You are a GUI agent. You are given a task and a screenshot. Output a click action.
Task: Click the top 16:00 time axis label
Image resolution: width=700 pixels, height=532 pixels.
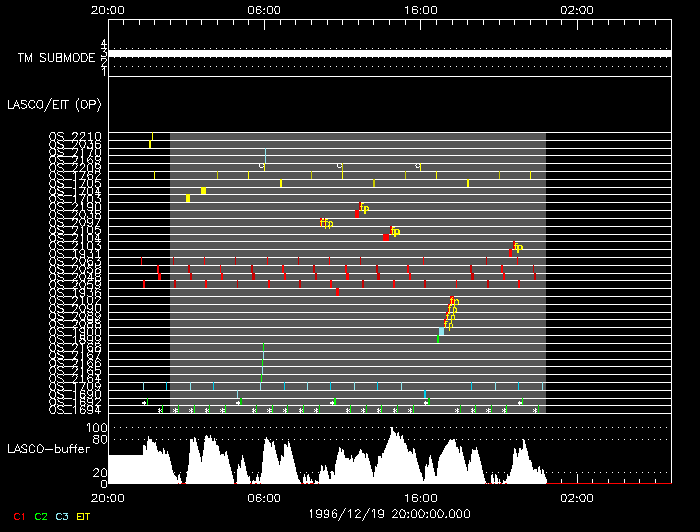420,9
